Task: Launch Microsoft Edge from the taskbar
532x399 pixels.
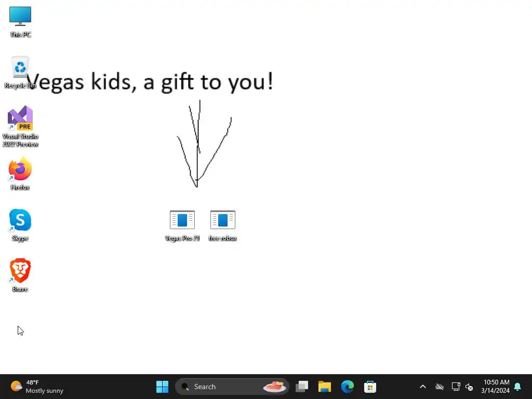Action: [x=347, y=387]
